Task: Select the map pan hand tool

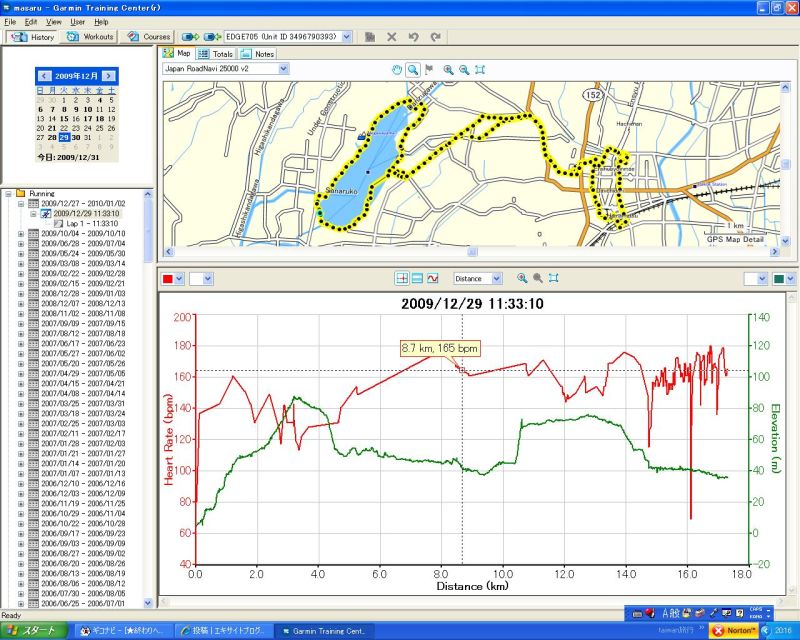Action: coord(397,70)
